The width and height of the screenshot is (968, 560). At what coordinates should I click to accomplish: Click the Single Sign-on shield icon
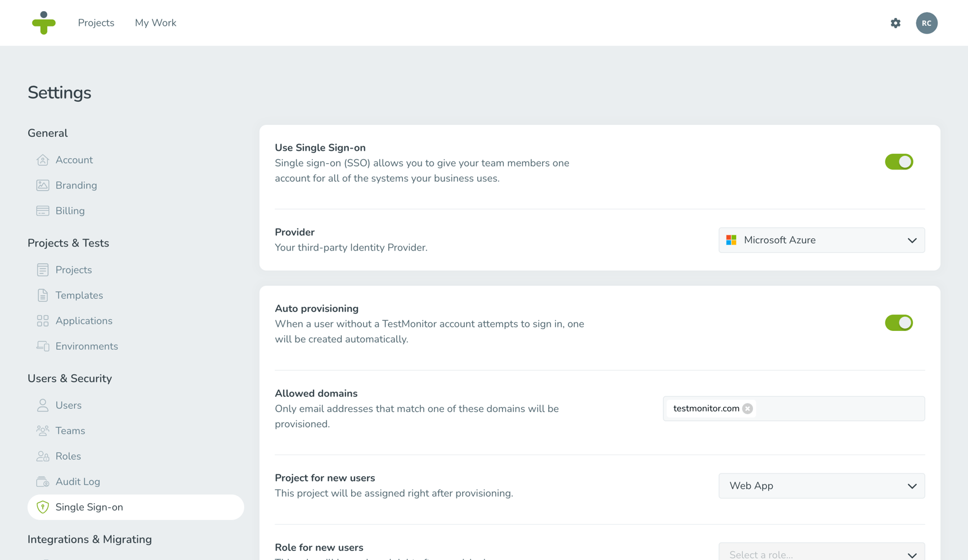(43, 507)
